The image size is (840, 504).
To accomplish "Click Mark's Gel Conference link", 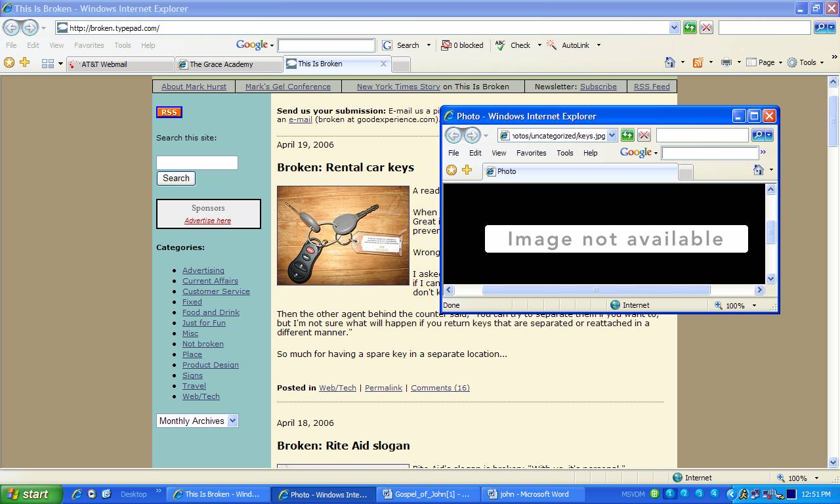I will tap(288, 87).
